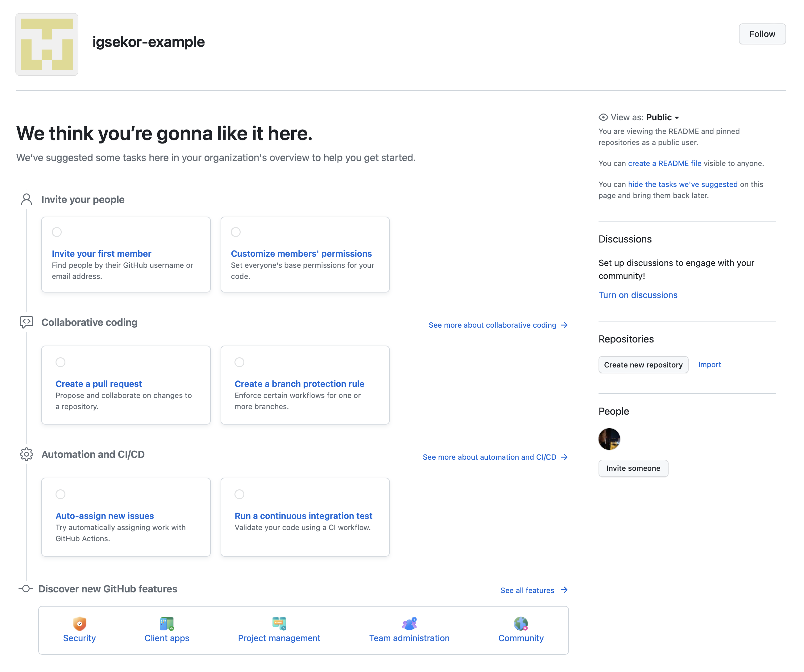The image size is (804, 672).
Task: Open the View as Public dropdown
Action: coord(662,117)
